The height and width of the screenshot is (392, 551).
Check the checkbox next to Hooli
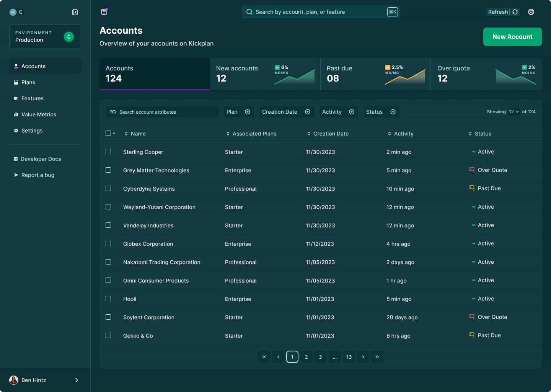click(108, 298)
